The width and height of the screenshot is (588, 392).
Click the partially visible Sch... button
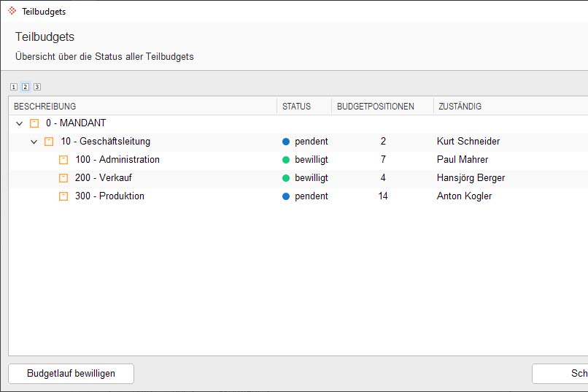point(560,374)
